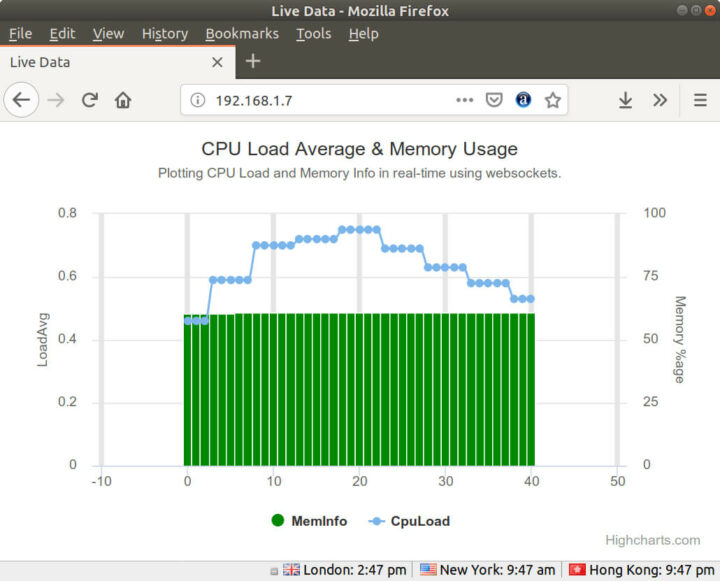Click New York clock in status bar
Image resolution: width=720 pixels, height=581 pixels.
point(497,570)
